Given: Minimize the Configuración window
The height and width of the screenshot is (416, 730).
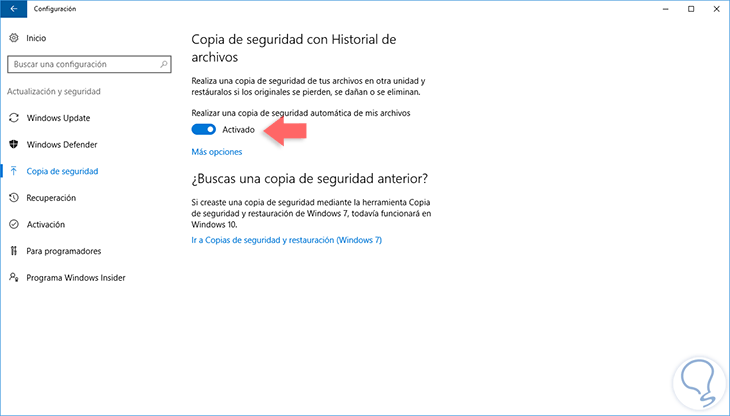Looking at the screenshot, I should pyautogui.click(x=666, y=9).
